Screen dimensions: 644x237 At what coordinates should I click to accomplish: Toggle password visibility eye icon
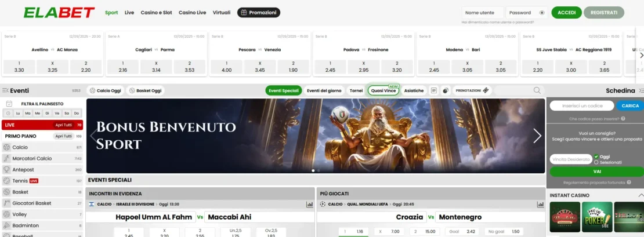click(x=541, y=12)
